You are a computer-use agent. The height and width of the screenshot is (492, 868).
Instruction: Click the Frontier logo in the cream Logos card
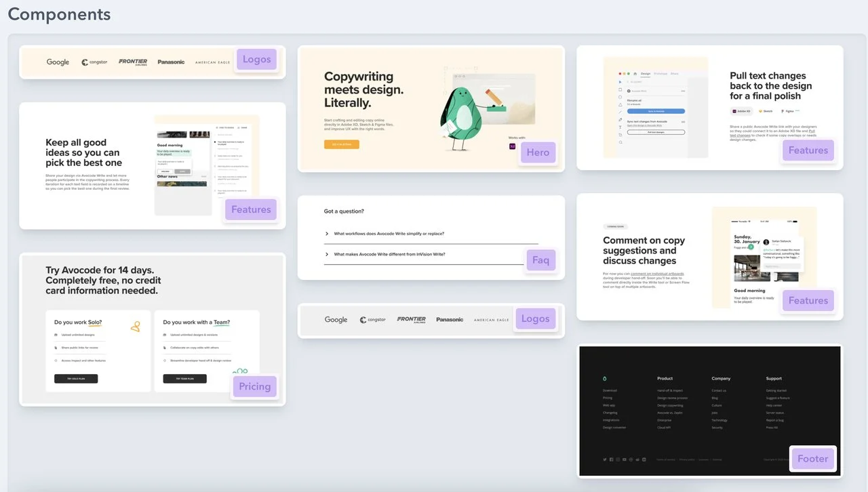[133, 62]
